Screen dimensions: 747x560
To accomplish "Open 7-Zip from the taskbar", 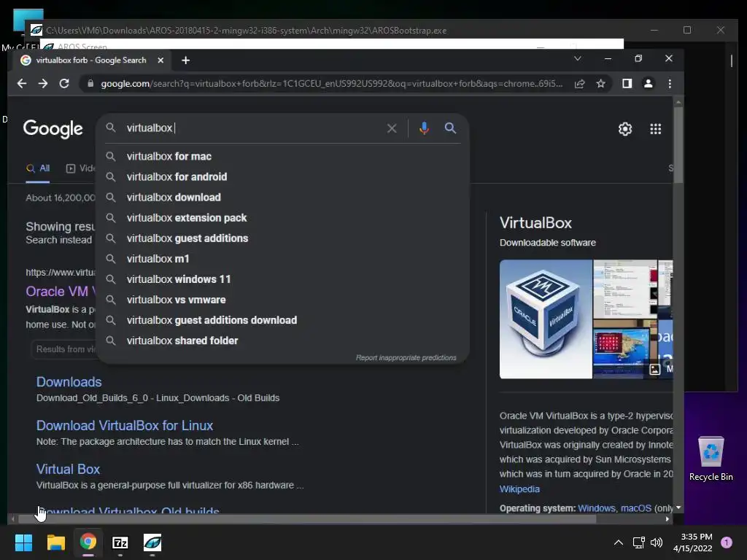I will [x=120, y=542].
